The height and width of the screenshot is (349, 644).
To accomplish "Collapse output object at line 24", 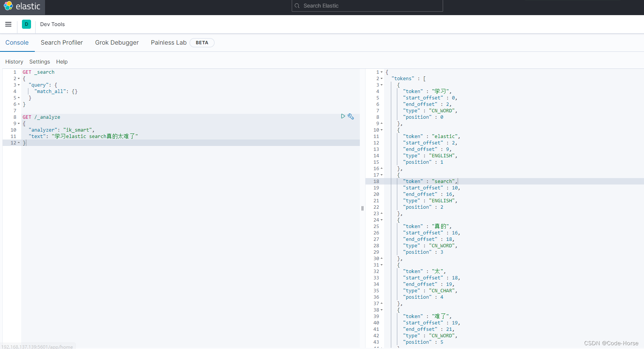I will tap(381, 220).
